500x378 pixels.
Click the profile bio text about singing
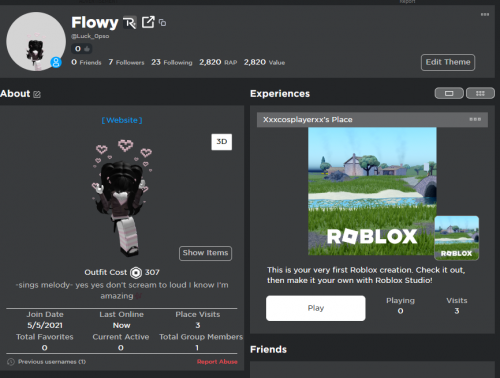(122, 290)
